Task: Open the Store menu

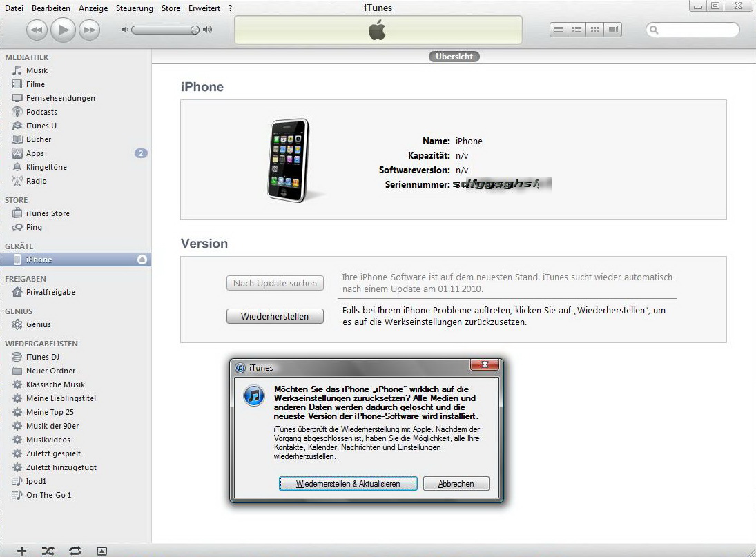Action: (171, 8)
